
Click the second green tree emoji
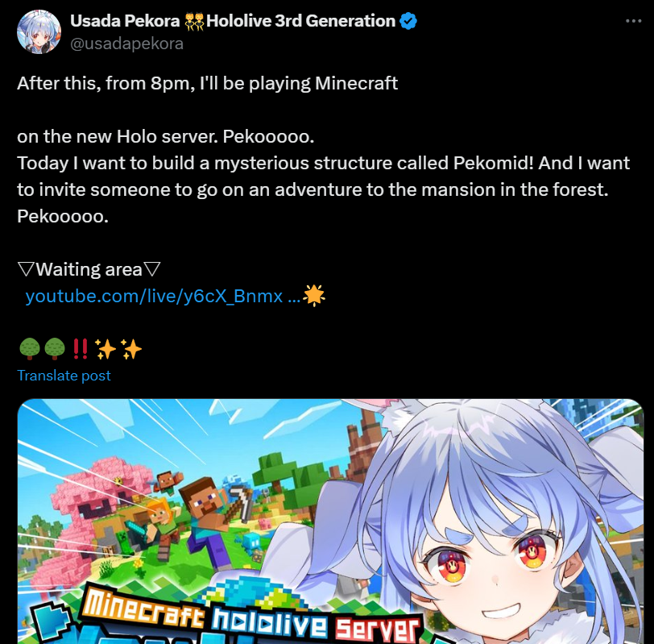pos(55,349)
